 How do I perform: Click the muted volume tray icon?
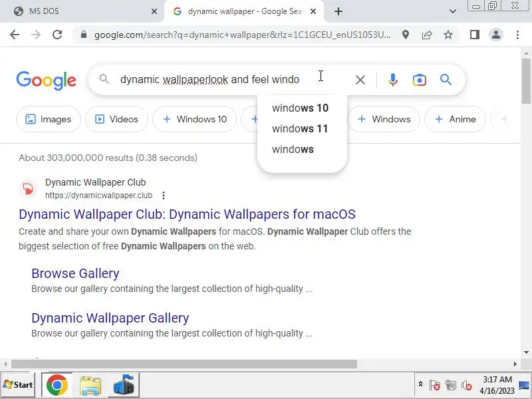(467, 385)
